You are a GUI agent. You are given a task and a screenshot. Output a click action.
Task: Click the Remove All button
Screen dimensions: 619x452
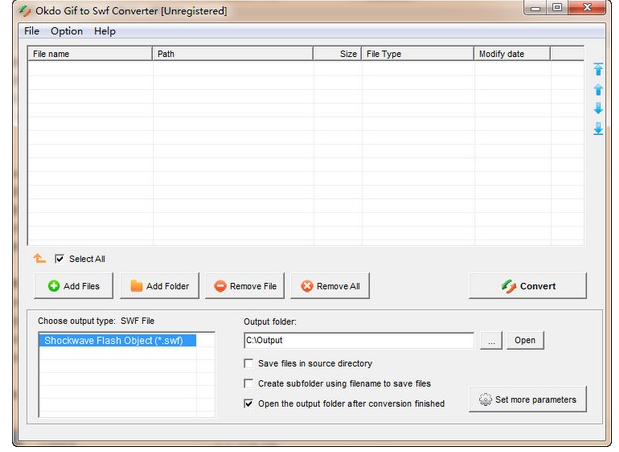[330, 286]
